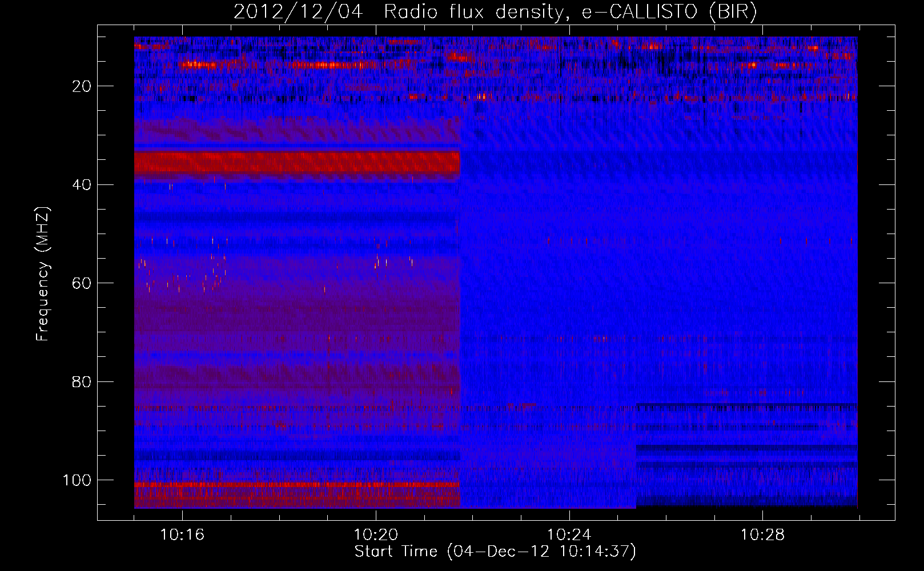The width and height of the screenshot is (924, 571).
Task: Click the "100" frequency tick label
Action: tap(77, 480)
